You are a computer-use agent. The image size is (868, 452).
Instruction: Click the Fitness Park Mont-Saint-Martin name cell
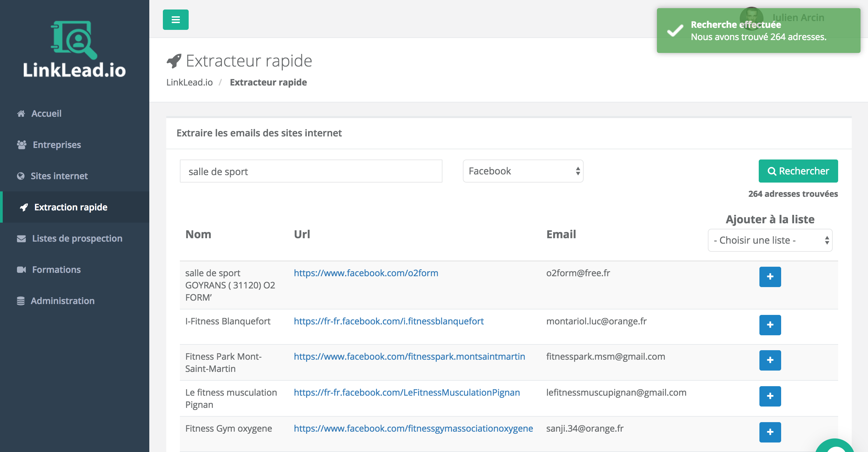223,362
